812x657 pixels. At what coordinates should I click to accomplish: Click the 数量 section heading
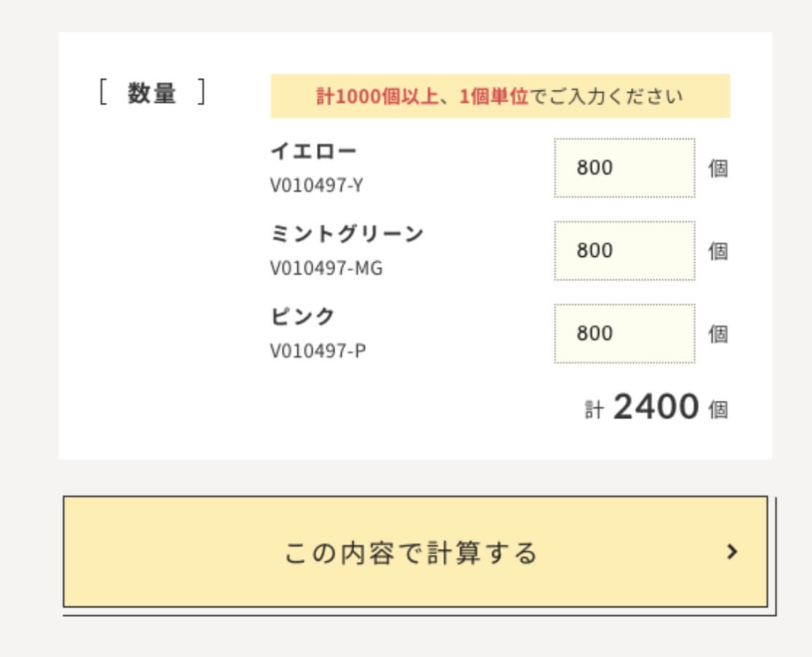pyautogui.click(x=152, y=93)
